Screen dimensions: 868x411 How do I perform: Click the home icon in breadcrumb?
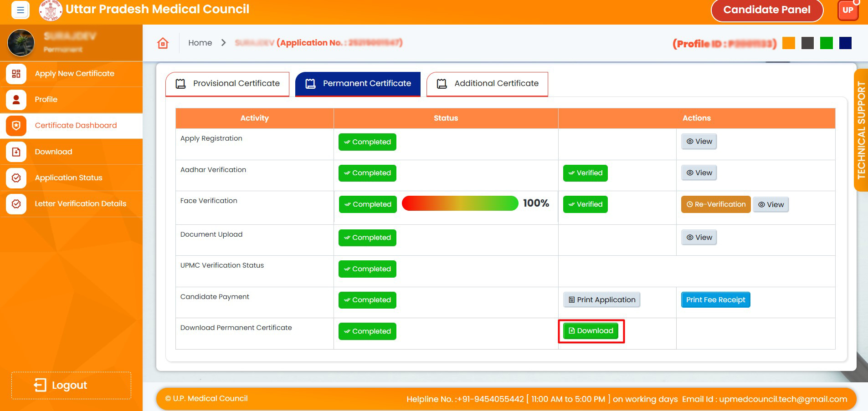click(163, 43)
